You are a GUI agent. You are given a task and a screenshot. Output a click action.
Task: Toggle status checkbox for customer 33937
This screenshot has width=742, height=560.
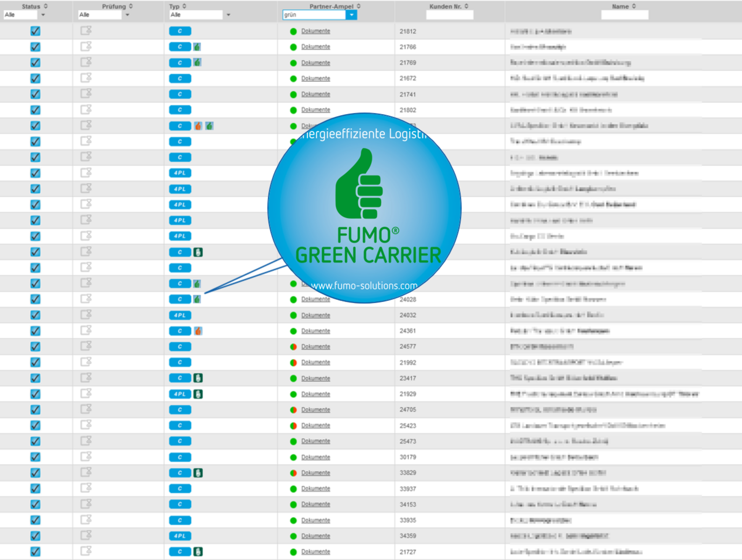click(35, 489)
